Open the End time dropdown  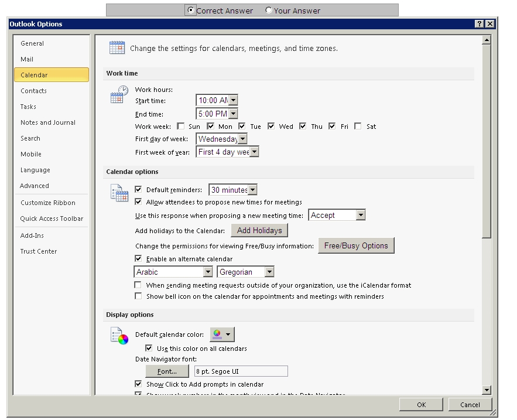[233, 114]
